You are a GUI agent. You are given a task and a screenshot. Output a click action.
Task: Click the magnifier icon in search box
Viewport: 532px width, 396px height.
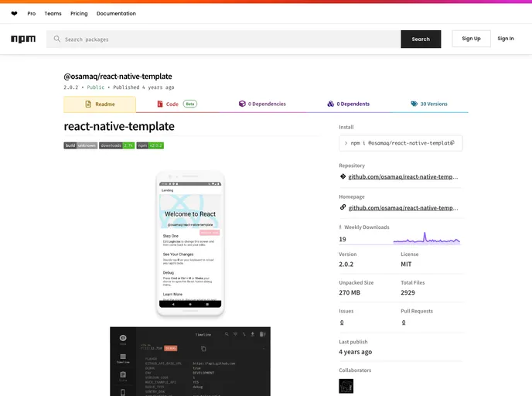[57, 39]
